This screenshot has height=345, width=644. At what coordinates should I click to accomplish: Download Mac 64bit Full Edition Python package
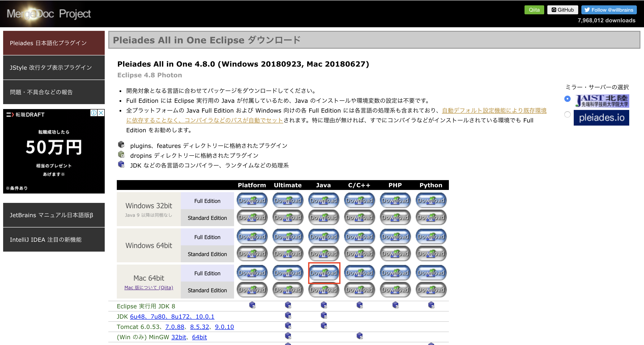pos(431,273)
